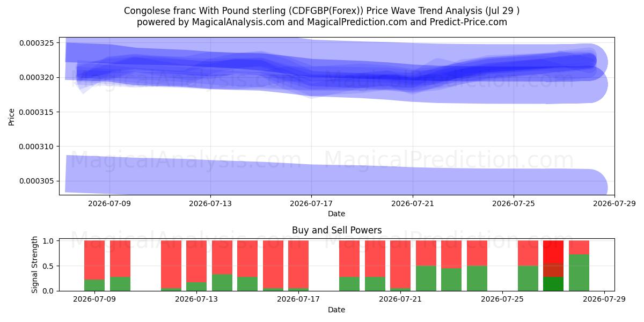Viewport: 644px width, 322px height.
Task: Click the 0.000325 price axis tick label
Action: tap(36, 43)
